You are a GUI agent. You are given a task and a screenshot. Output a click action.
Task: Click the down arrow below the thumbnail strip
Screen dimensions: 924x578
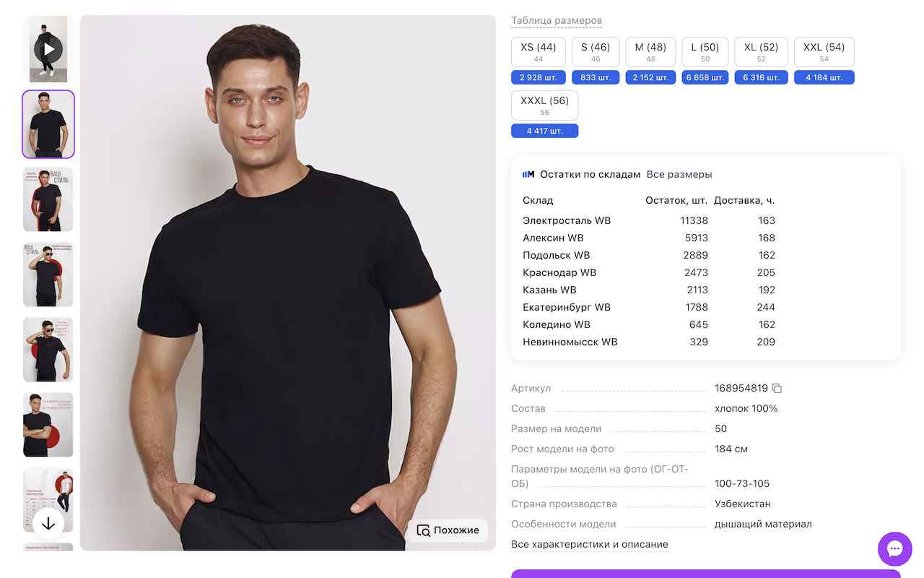coord(48,522)
